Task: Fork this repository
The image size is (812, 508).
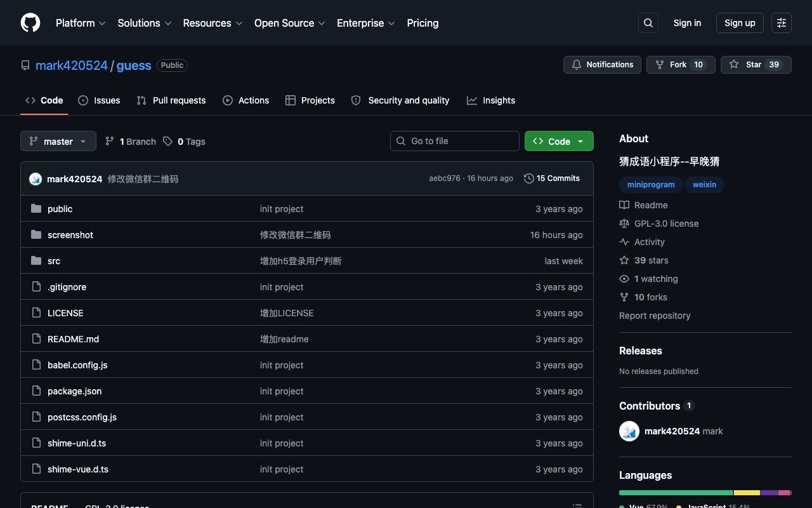Action: [x=681, y=65]
